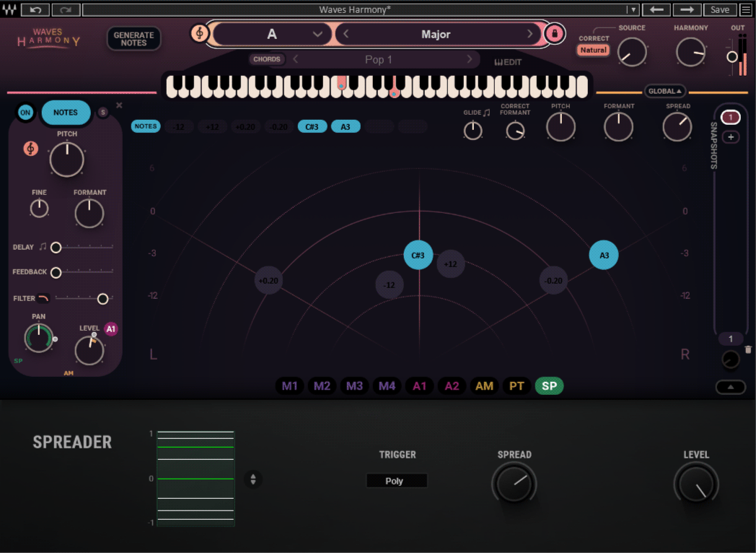Viewport: 756px width, 553px height.
Task: Click the spreader up-down stepper arrows
Action: coord(253,479)
